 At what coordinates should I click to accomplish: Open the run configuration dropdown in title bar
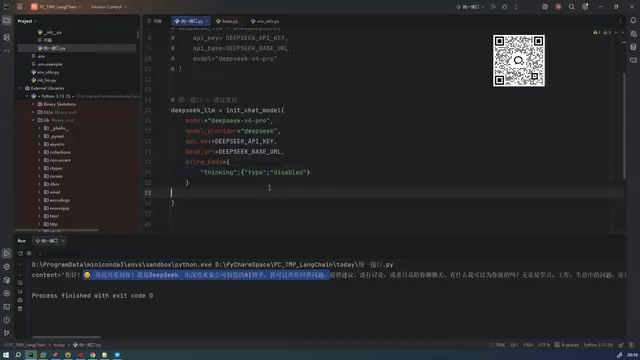tap(470, 7)
